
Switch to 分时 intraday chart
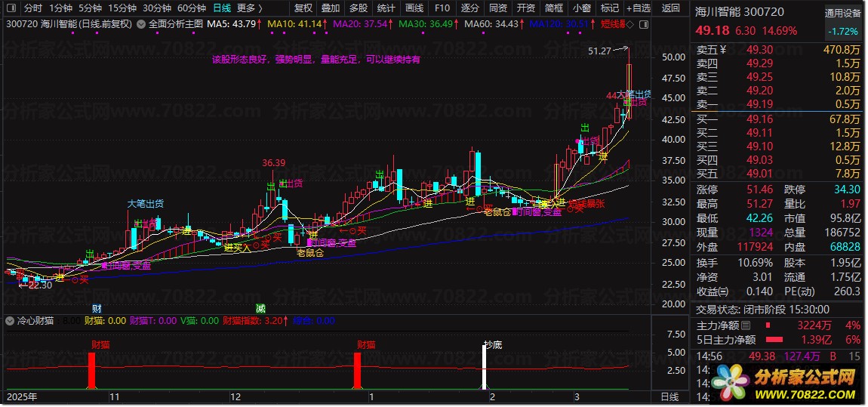[33, 8]
